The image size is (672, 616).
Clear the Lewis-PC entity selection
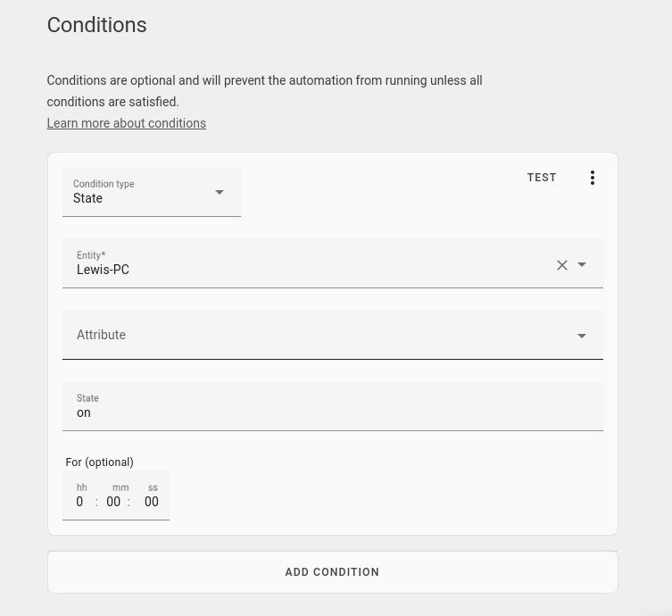point(562,265)
